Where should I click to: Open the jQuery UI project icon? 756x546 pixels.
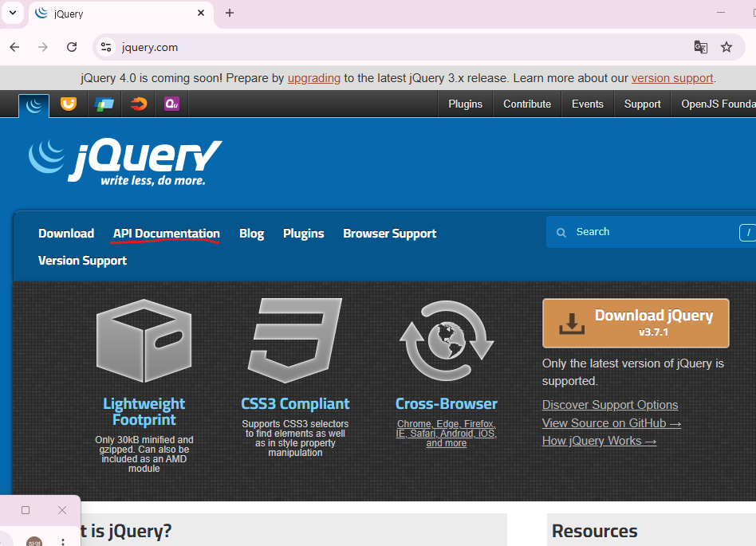[69, 104]
